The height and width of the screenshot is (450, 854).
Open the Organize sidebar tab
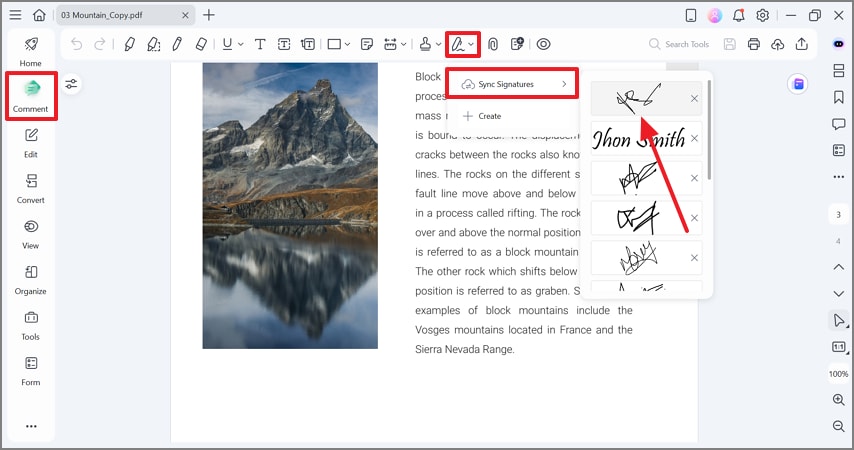pyautogui.click(x=31, y=280)
